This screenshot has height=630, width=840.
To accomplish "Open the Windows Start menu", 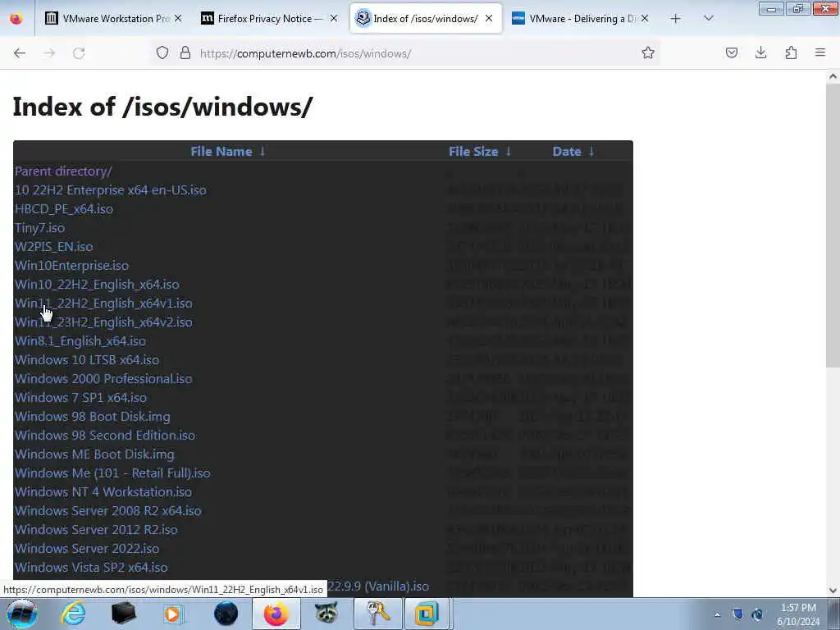I will click(22, 614).
